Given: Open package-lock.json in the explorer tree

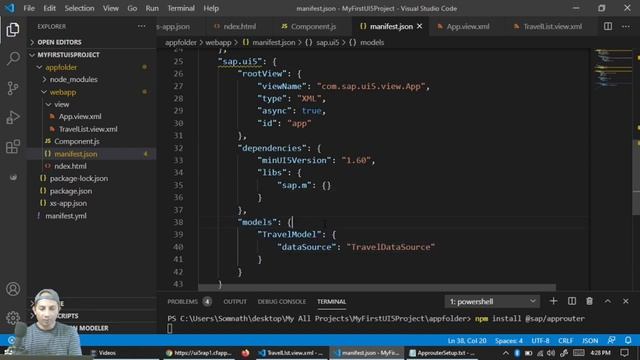Looking at the screenshot, I should point(92,178).
